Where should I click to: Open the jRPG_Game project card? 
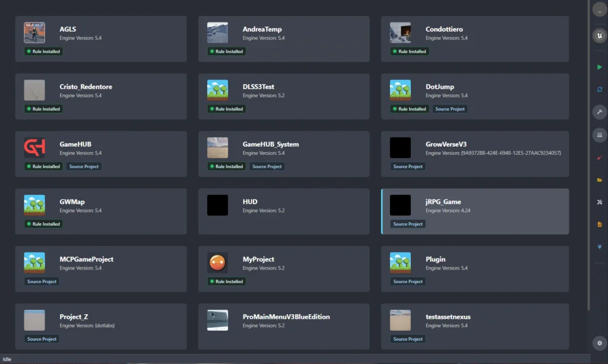pyautogui.click(x=475, y=211)
